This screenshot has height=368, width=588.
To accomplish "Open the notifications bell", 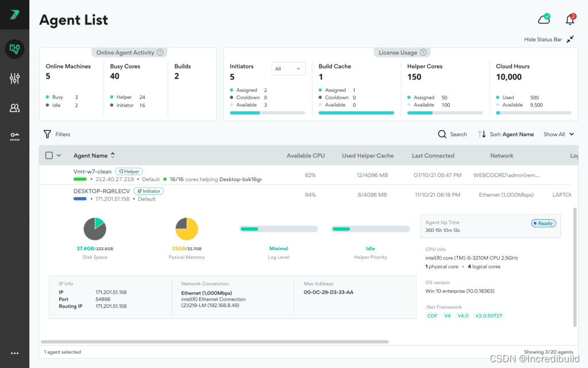I will 570,20.
